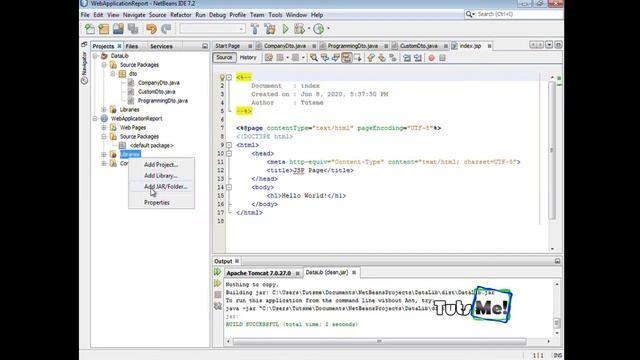640x360 pixels.
Task: Run the project with the green play icon
Action: [285, 29]
